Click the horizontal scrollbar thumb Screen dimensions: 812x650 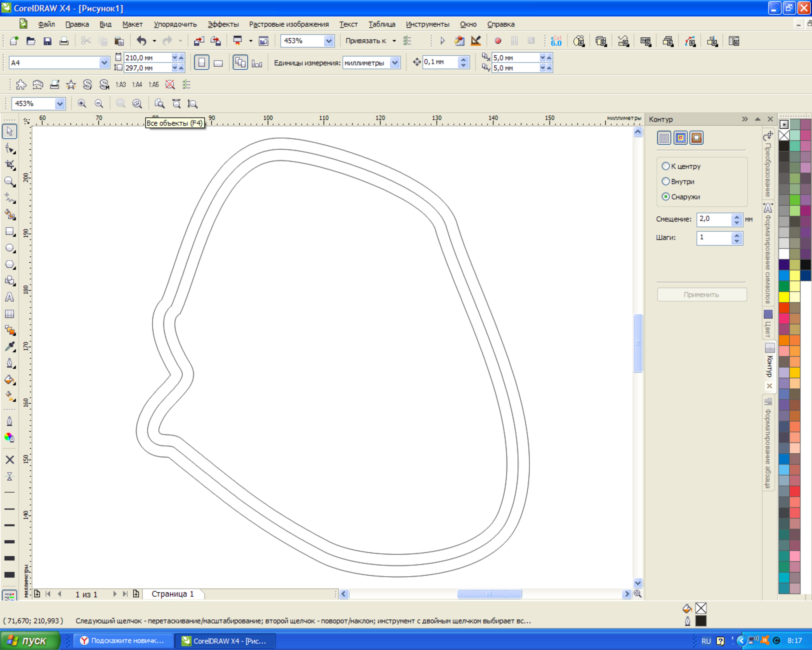(489, 594)
